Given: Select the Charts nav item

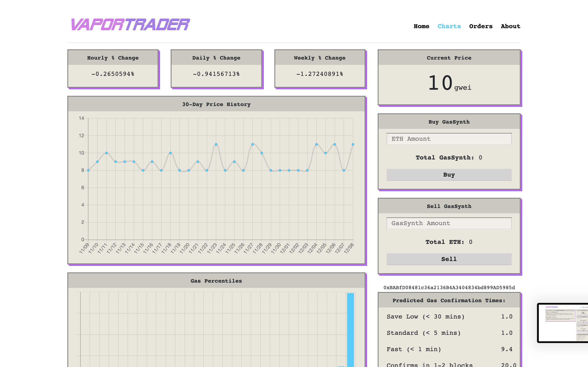Looking at the screenshot, I should tap(449, 26).
